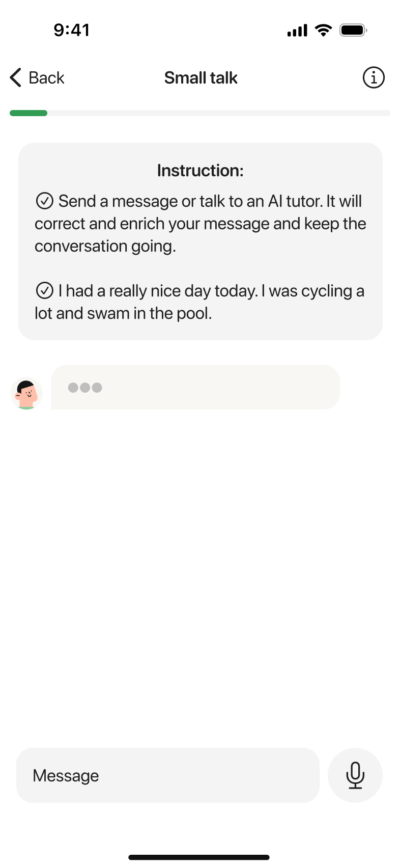Screen dimensions: 400x868
Task: Tick the checkmark beside "I had a really nice day"
Action: coord(45,291)
